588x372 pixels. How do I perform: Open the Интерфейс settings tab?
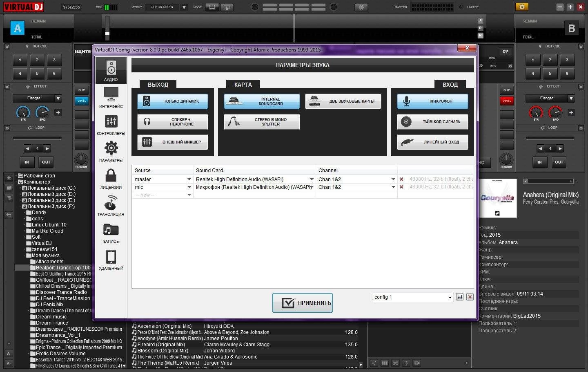click(111, 97)
